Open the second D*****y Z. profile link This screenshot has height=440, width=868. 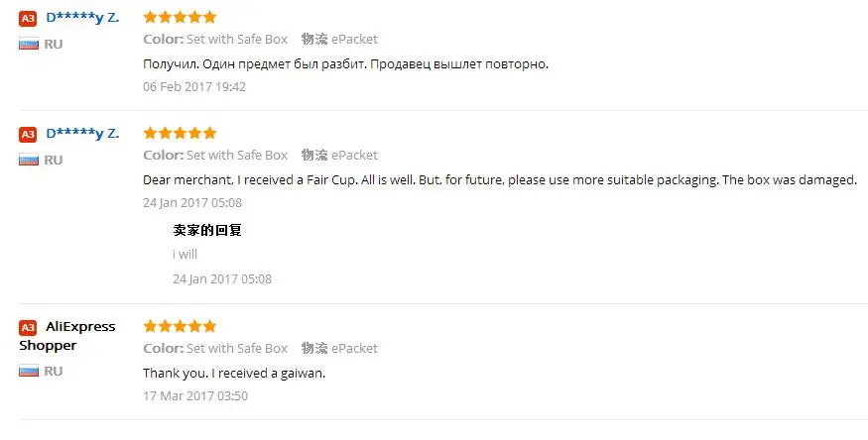[x=82, y=134]
